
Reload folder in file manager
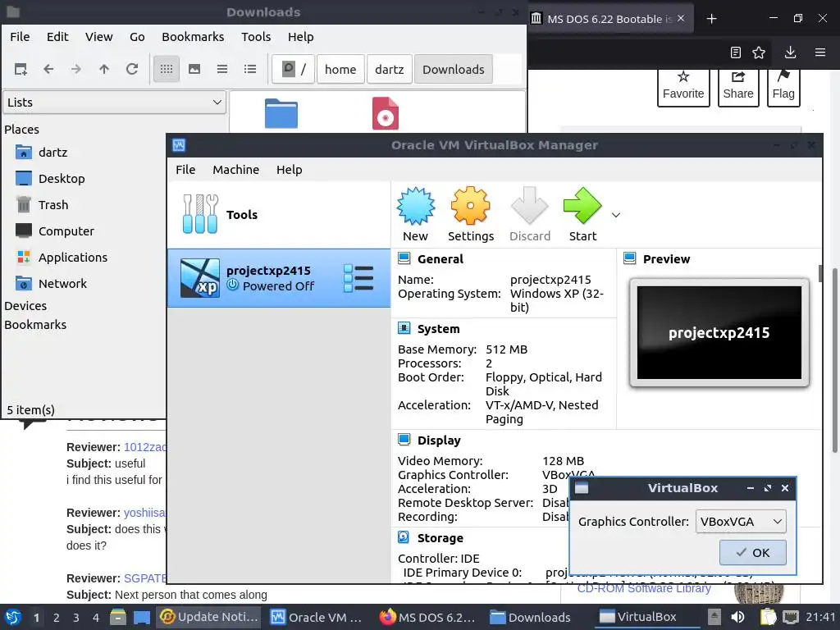coord(132,69)
